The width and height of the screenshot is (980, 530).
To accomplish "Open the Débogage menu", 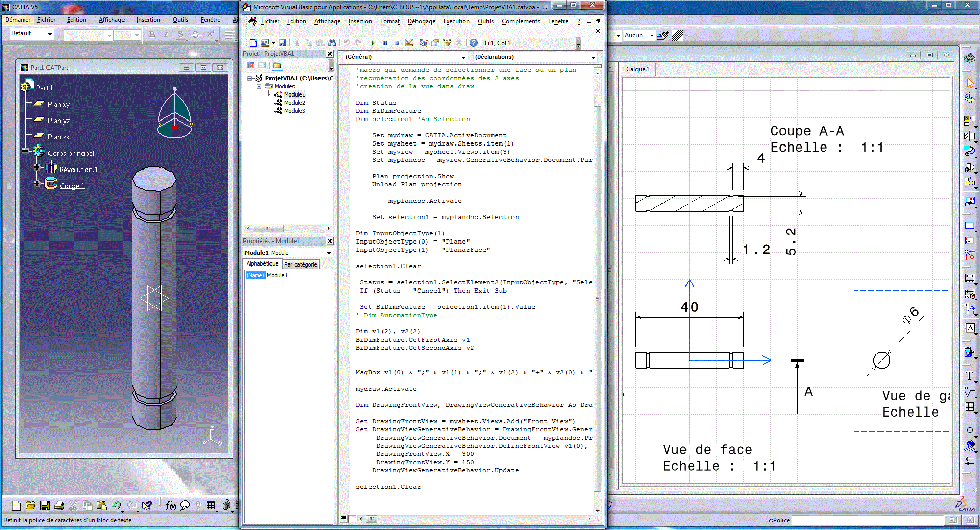I will pyautogui.click(x=421, y=21).
